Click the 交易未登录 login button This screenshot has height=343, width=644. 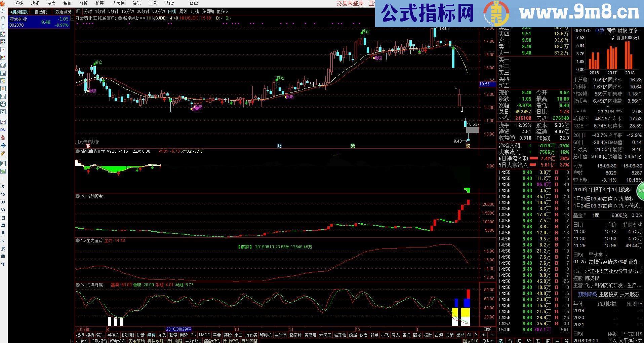350,3
